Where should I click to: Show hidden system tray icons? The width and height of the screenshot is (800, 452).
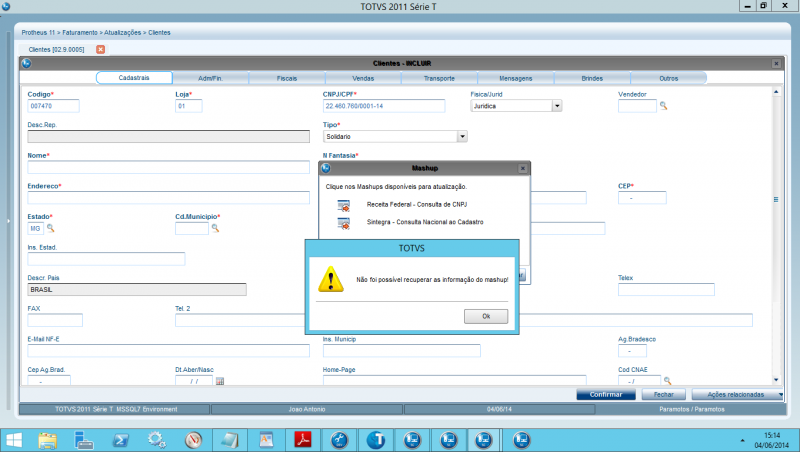[742, 440]
